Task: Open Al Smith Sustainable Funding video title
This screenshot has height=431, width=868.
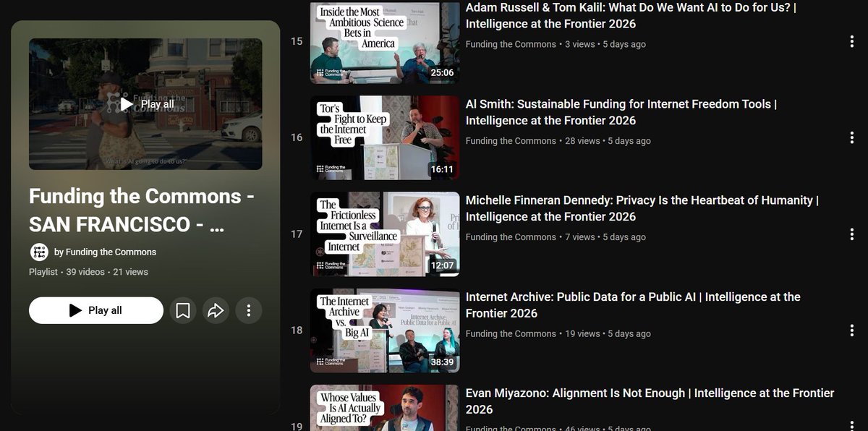Action: point(621,112)
